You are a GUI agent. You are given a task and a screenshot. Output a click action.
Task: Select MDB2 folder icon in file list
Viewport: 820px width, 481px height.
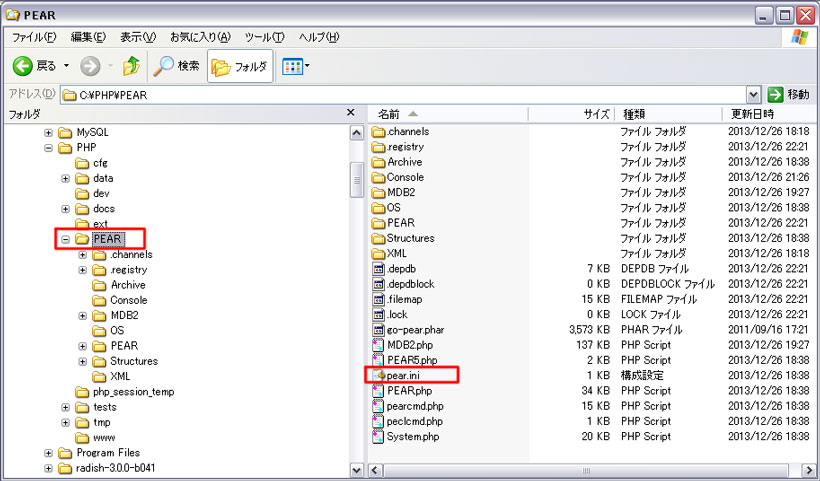(x=378, y=192)
